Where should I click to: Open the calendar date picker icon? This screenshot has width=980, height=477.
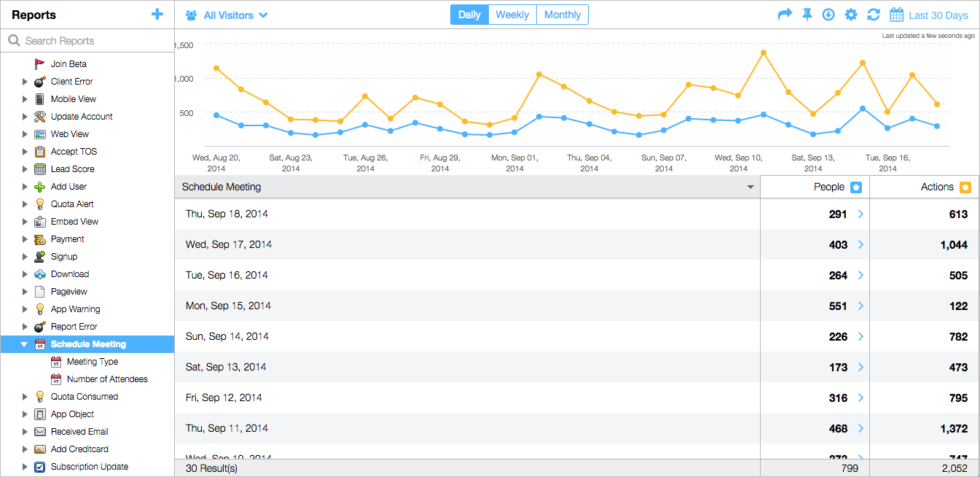coord(896,14)
